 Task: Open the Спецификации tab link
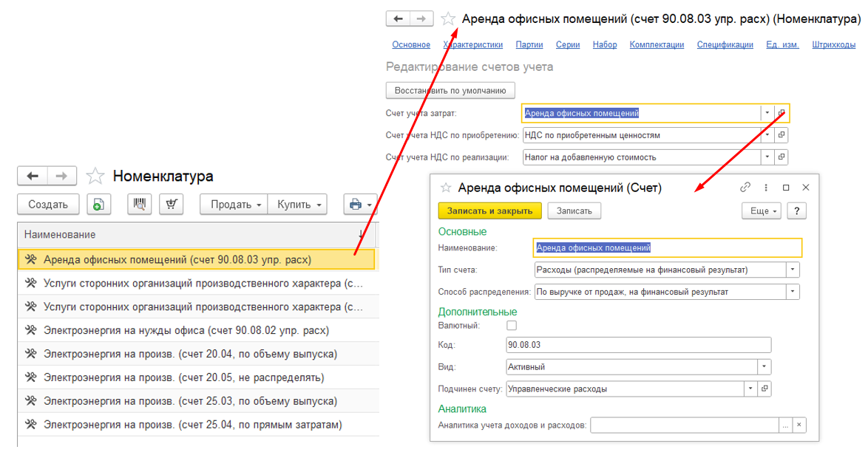click(x=725, y=45)
